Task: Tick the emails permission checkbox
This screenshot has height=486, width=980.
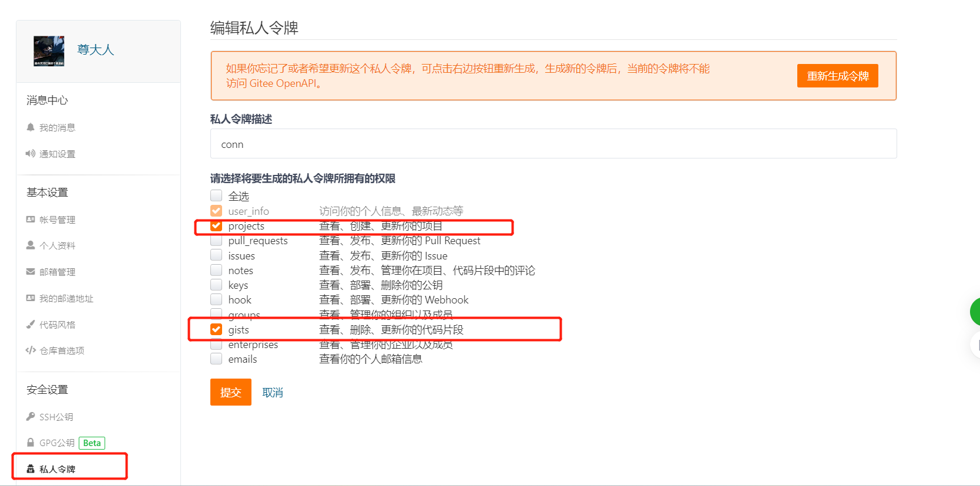Action: (x=216, y=359)
